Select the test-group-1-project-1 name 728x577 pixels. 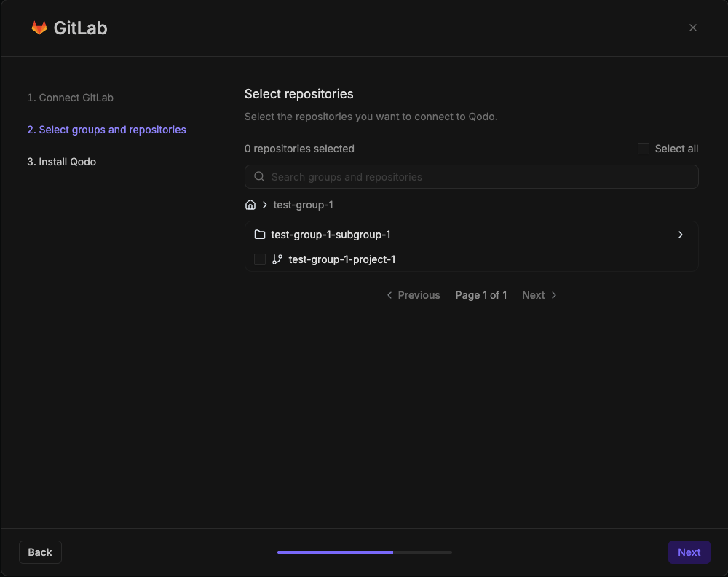(x=341, y=259)
